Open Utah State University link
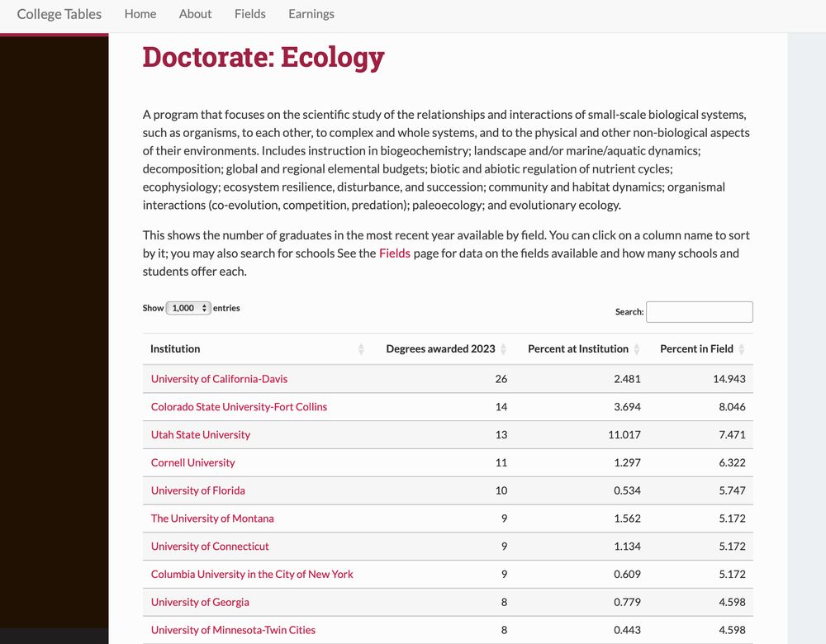Viewport: 826px width, 644px height. coord(200,435)
